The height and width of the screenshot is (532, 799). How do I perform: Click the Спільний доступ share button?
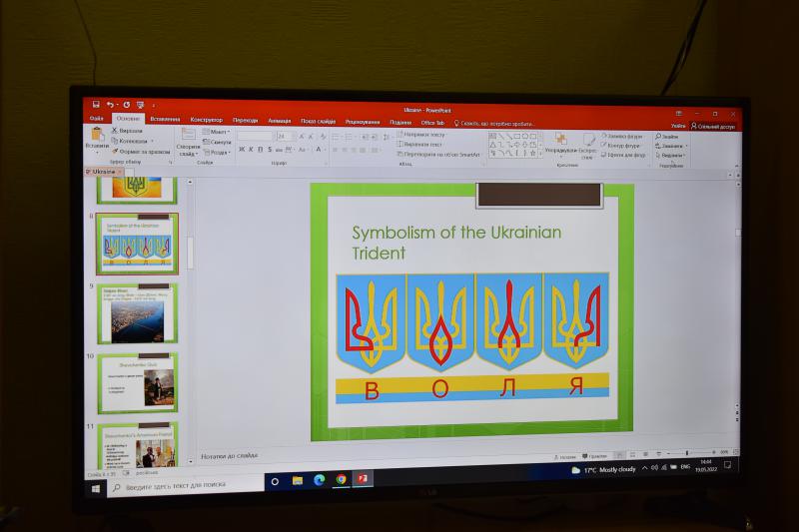pos(713,126)
